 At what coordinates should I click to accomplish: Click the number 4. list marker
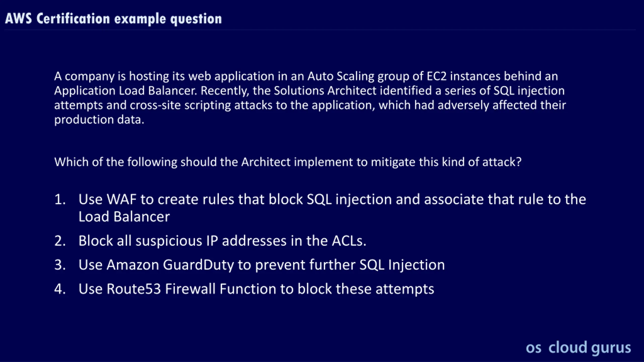60,289
